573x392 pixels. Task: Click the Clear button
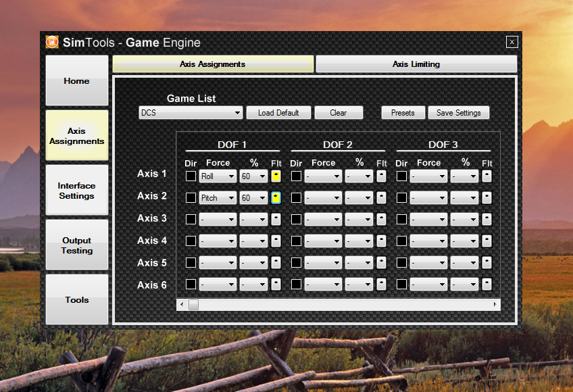pyautogui.click(x=339, y=113)
